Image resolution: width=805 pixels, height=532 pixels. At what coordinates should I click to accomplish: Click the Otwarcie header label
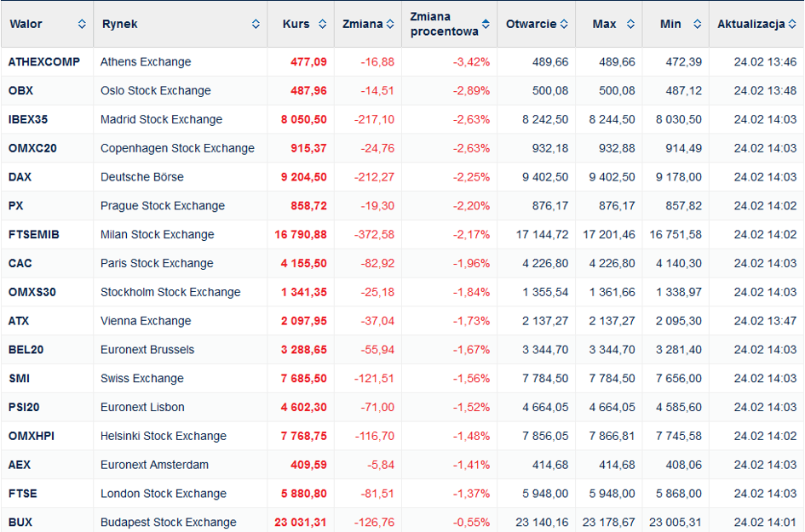click(x=531, y=24)
